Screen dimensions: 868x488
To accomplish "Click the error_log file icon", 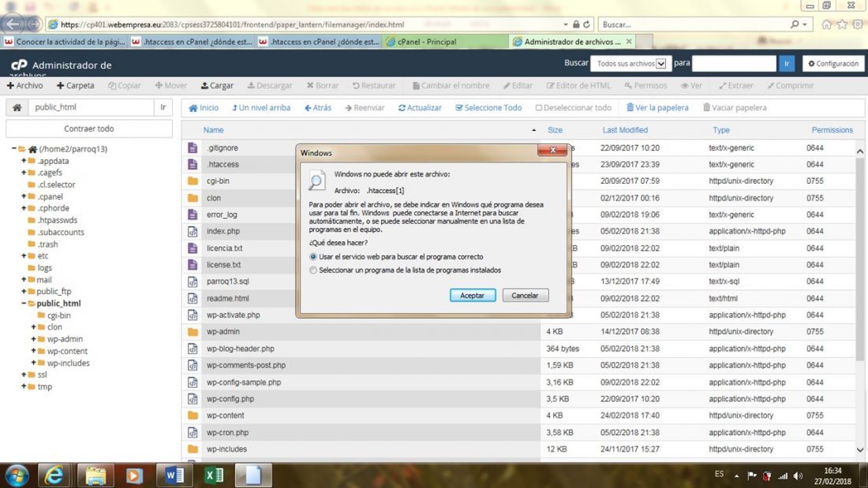I will tap(193, 214).
